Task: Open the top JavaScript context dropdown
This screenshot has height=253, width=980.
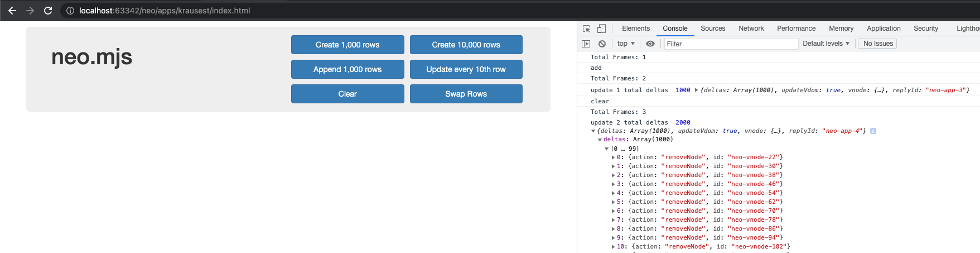Action: (x=626, y=44)
